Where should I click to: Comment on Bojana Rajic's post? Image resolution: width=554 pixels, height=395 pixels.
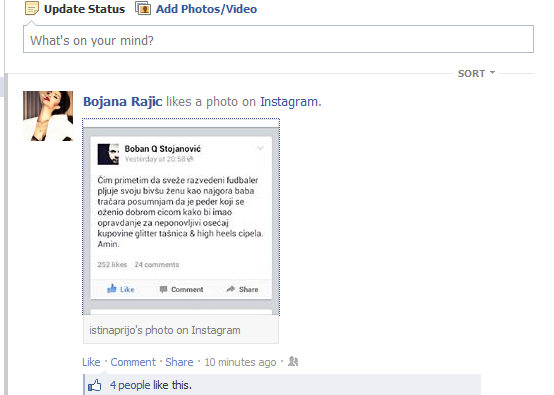(133, 362)
